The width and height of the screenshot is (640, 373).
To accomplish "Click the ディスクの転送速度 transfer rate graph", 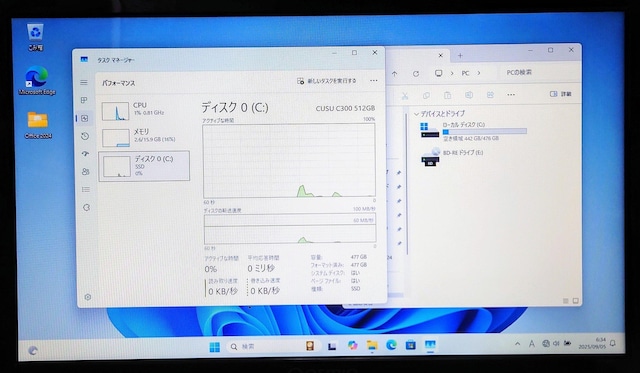I will coord(290,229).
